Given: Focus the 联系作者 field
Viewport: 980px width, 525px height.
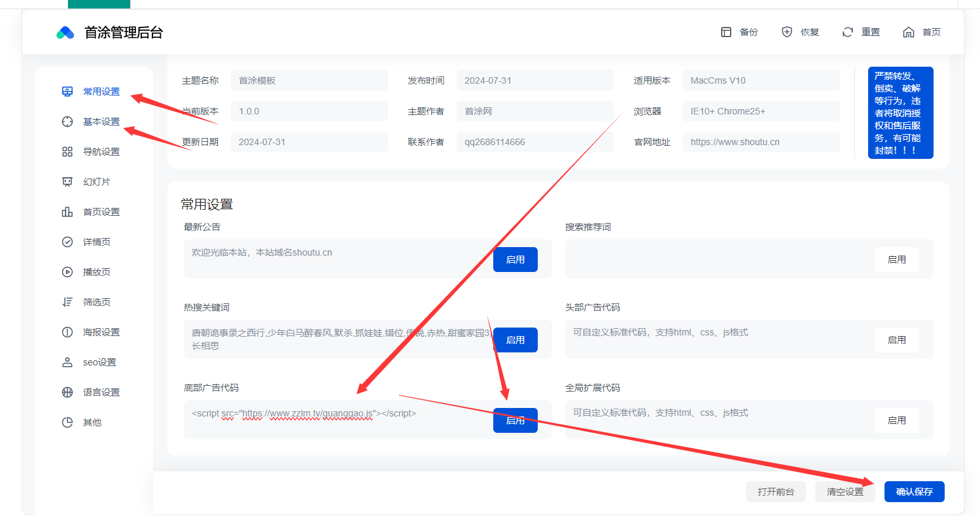Looking at the screenshot, I should pos(535,142).
